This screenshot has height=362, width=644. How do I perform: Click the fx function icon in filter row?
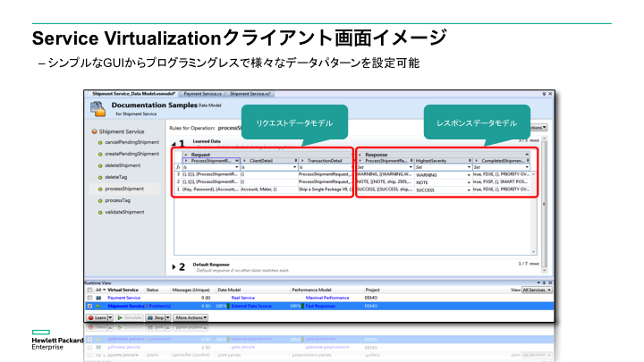click(178, 167)
